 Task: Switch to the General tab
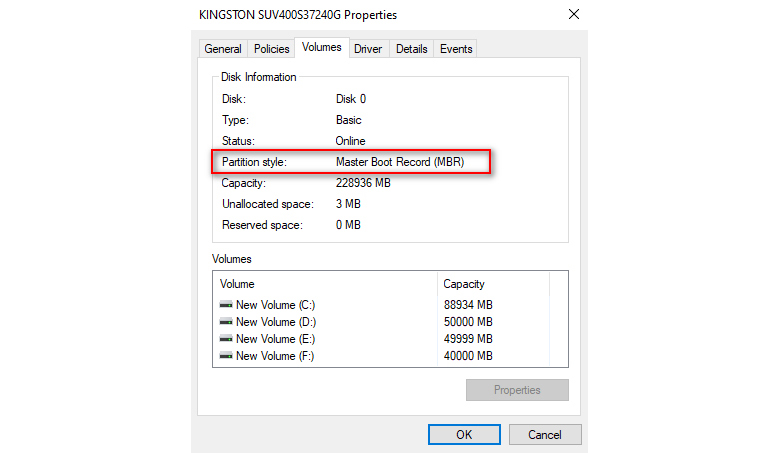[223, 49]
